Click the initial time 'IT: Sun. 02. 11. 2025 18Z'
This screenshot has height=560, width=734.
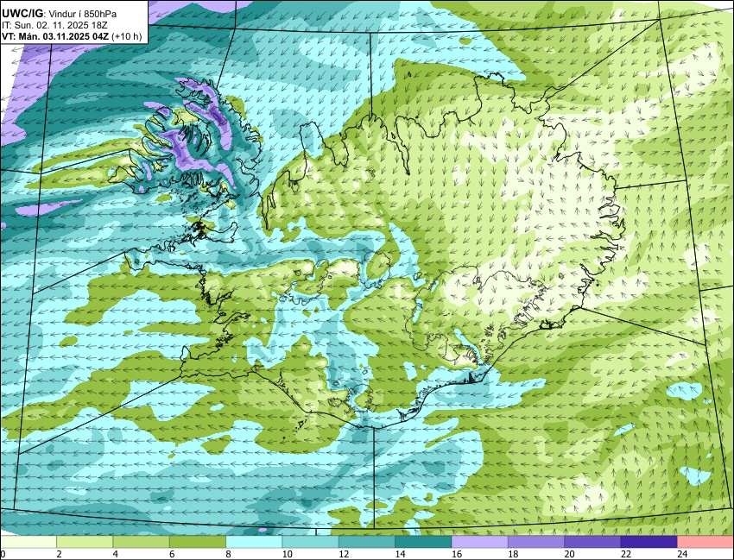coord(54,25)
